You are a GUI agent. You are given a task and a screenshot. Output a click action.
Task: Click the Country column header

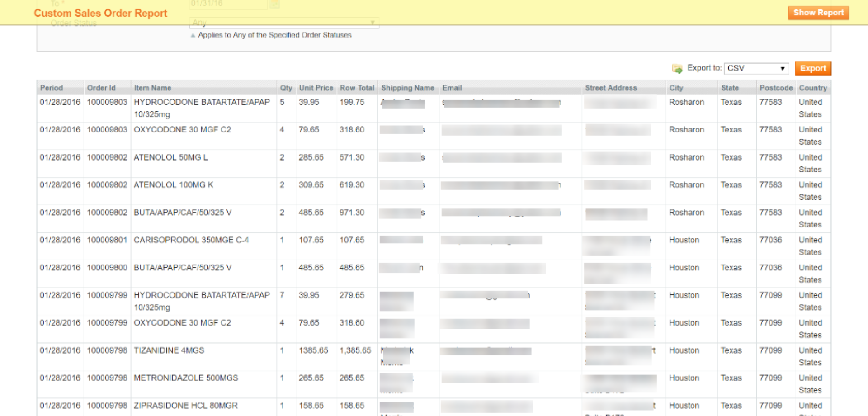click(813, 88)
